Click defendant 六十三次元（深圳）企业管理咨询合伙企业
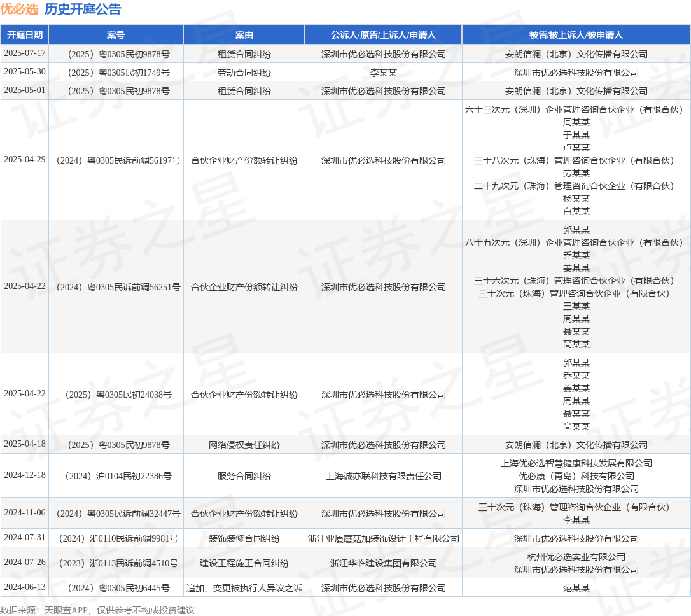 [x=574, y=109]
